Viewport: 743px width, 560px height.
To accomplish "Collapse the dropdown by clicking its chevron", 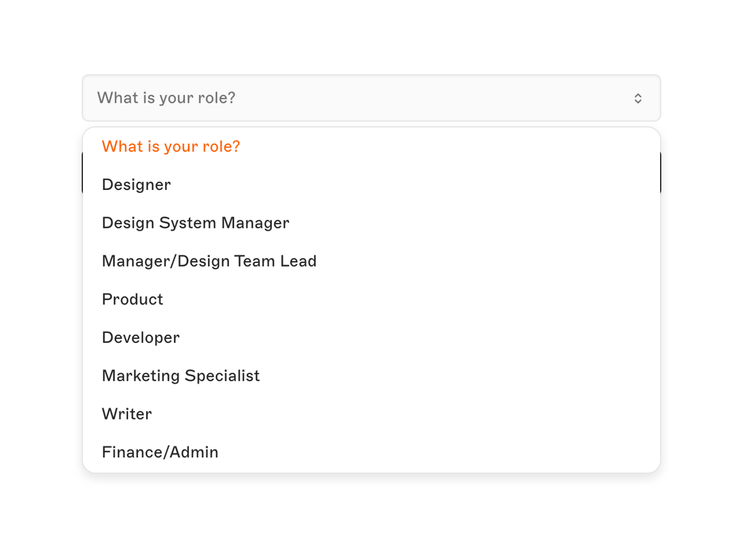I will [x=638, y=98].
